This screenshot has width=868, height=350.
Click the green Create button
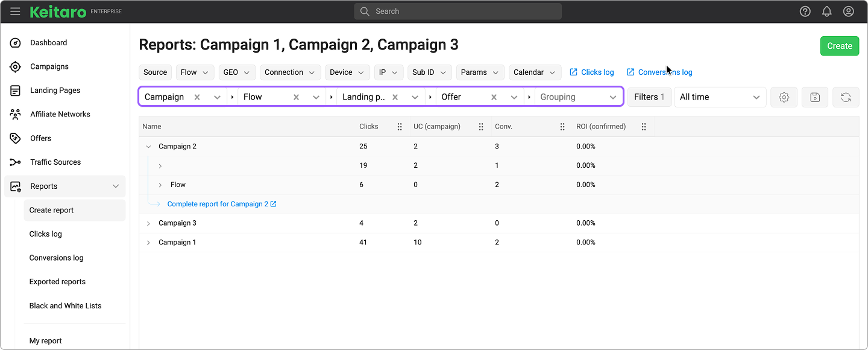[839, 46]
